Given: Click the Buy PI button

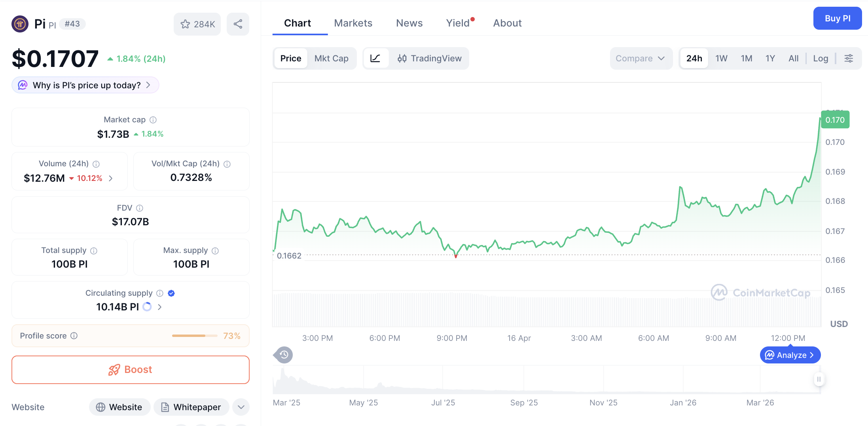Looking at the screenshot, I should click(x=837, y=18).
